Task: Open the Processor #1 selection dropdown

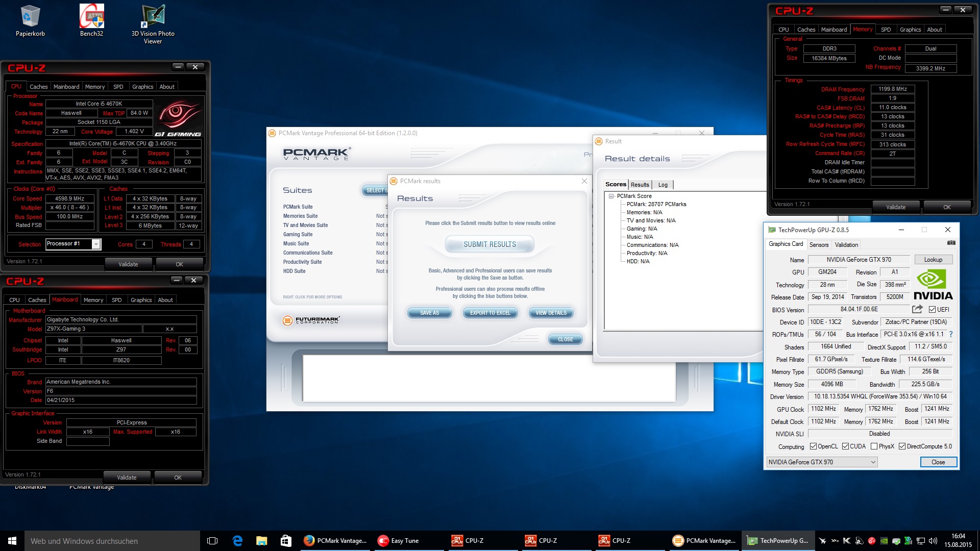Action: coord(73,244)
